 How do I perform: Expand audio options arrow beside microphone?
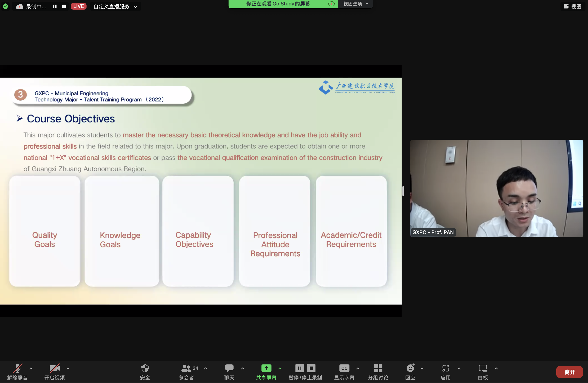click(x=31, y=368)
